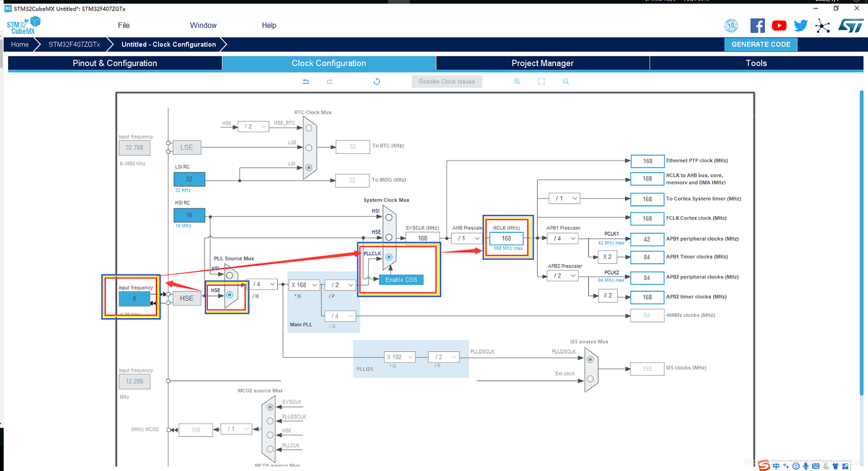
Task: Select PLLCLK in System Clock Mux
Action: pos(389,257)
